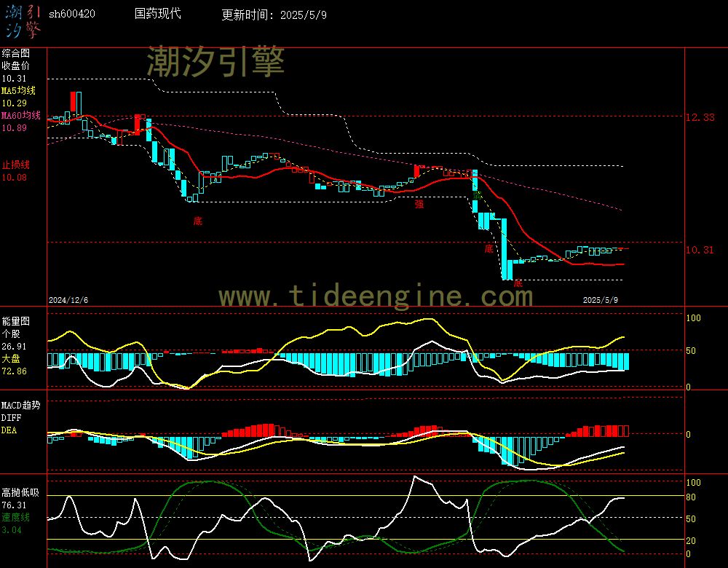The height and width of the screenshot is (568, 728).
Task: Select the yellow 大盘 legend label
Action: point(11,358)
